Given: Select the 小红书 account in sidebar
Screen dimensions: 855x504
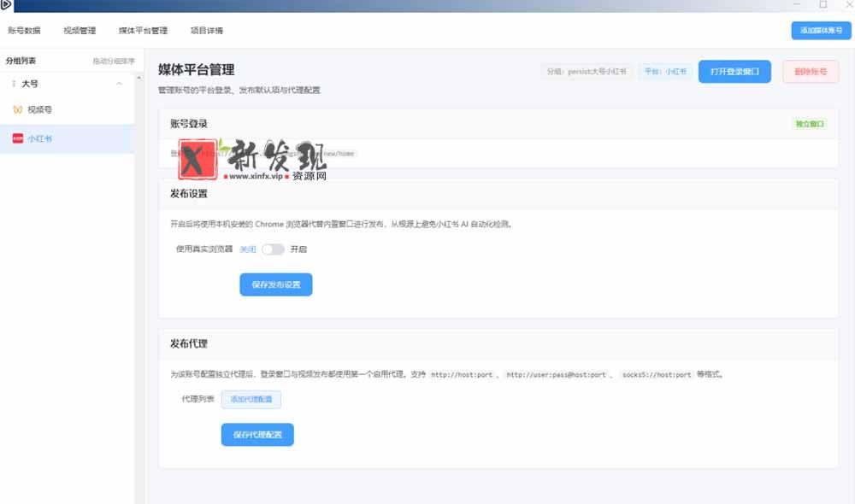Looking at the screenshot, I should (x=68, y=139).
